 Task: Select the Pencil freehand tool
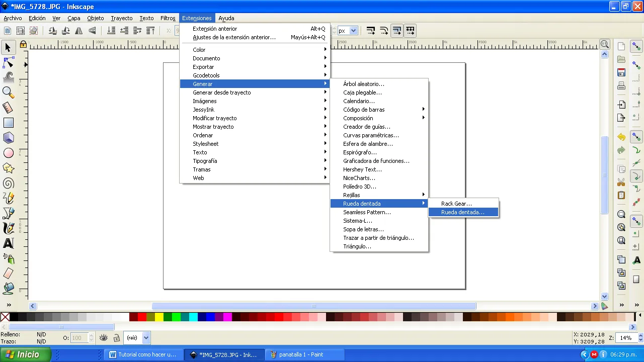(x=8, y=198)
